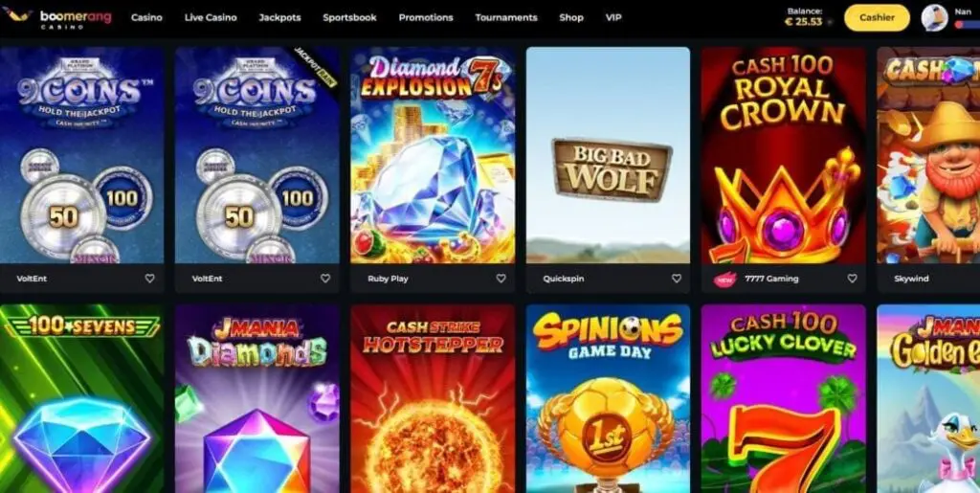This screenshot has height=493, width=980.
Task: Click the heart on Cash 100 Royal Crown
Action: [x=852, y=279]
